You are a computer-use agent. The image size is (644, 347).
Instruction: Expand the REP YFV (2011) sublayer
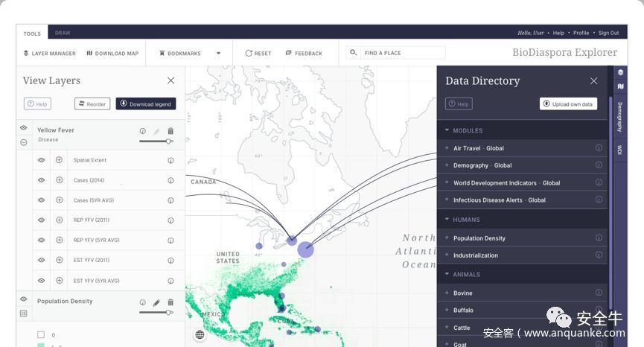[59, 220]
